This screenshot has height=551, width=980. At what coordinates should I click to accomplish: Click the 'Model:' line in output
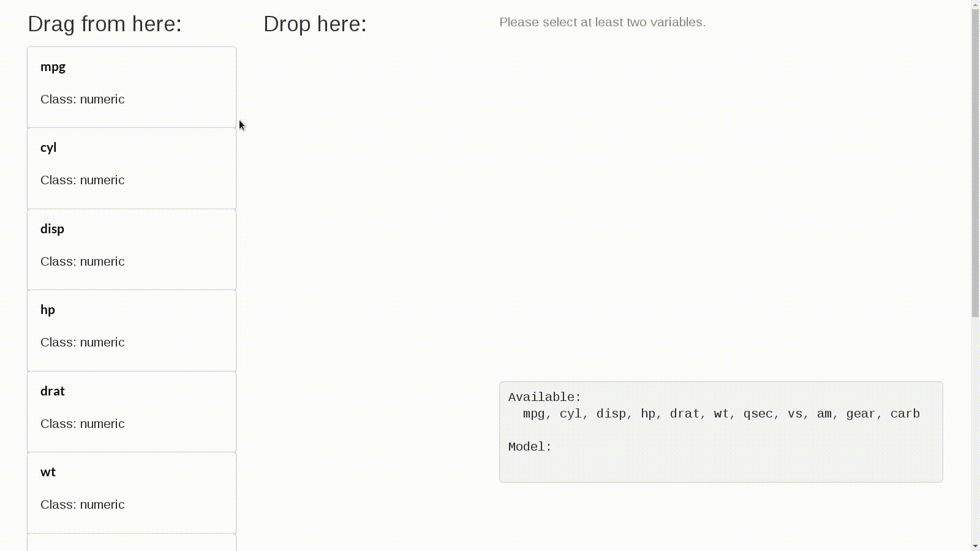530,447
